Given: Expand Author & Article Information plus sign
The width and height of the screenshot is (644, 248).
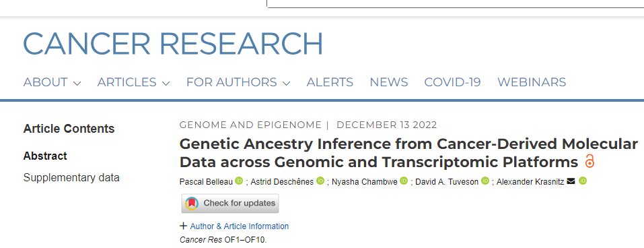Looking at the screenshot, I should click(x=183, y=226).
